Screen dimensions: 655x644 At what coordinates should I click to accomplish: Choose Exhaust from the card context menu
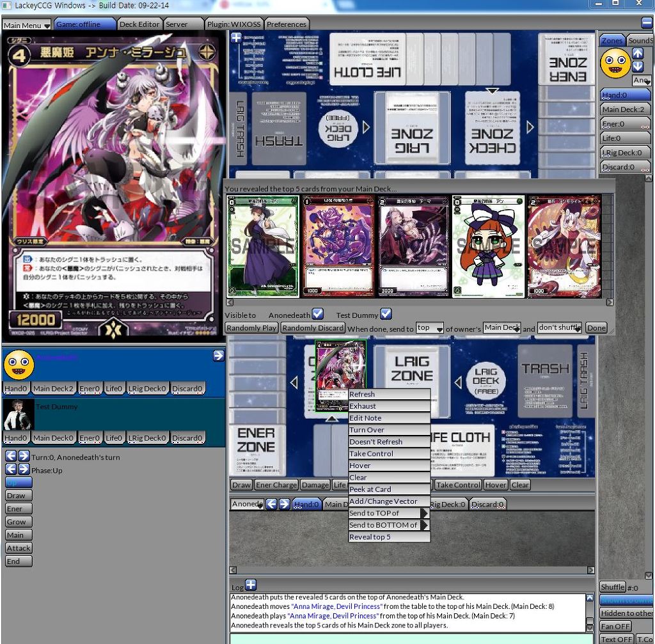(389, 406)
